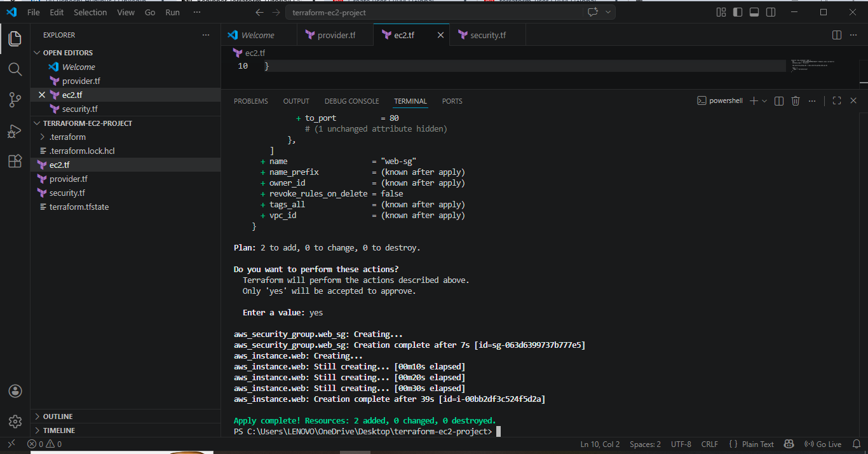Image resolution: width=868 pixels, height=454 pixels.
Task: Toggle the primary side bar visibility
Action: click(738, 12)
